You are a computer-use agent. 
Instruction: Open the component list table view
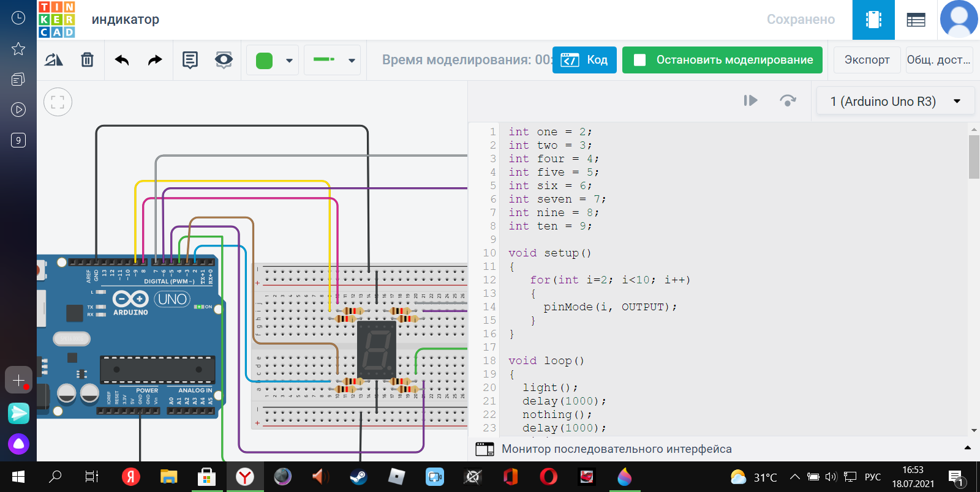[x=916, y=20]
